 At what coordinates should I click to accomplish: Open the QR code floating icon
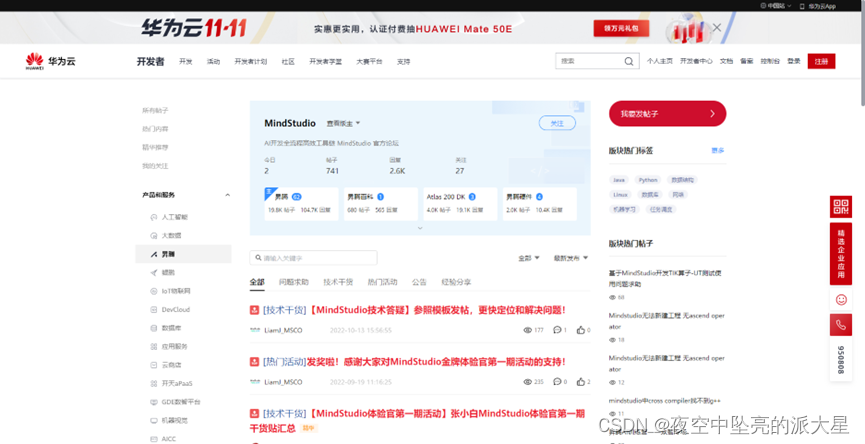(x=841, y=207)
